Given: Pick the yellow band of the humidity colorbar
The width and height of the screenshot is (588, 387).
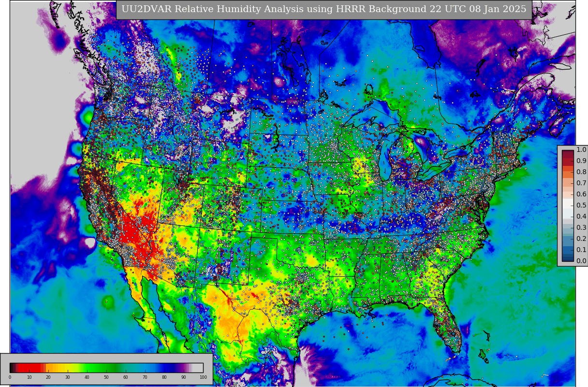Looking at the screenshot, I should (x=69, y=368).
